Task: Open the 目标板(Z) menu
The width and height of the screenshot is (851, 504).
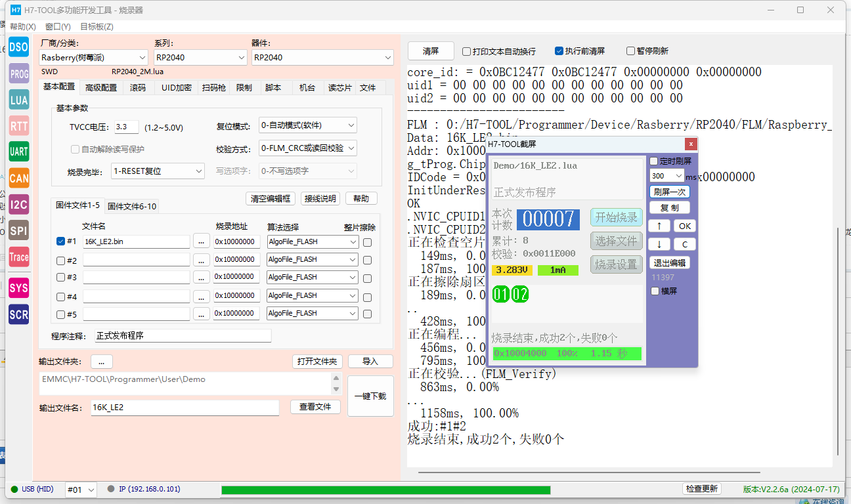Action: (x=97, y=27)
